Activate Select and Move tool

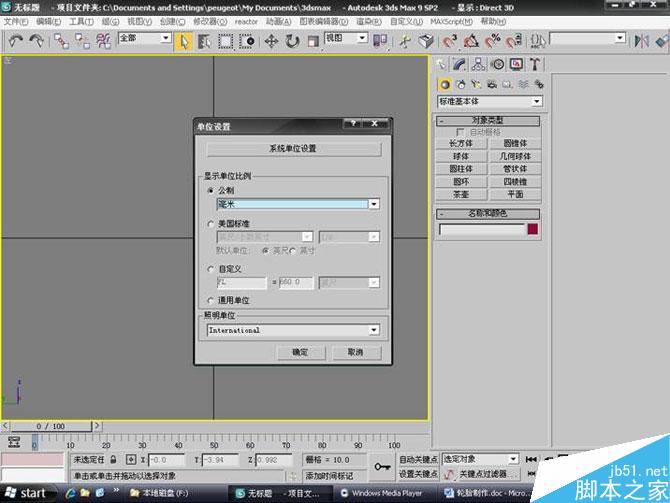point(271,41)
